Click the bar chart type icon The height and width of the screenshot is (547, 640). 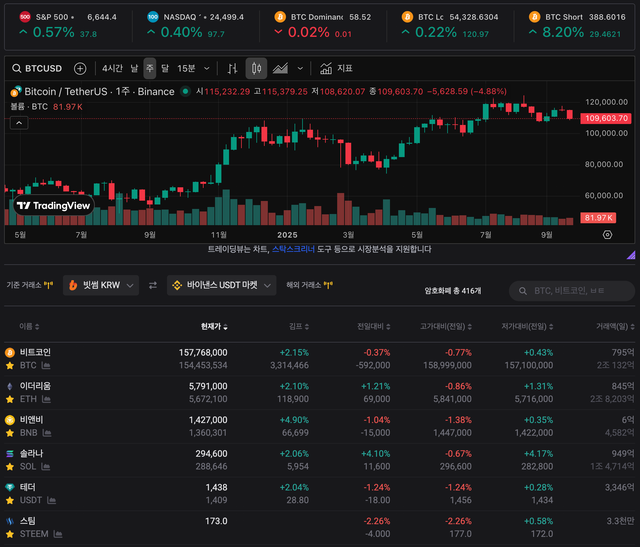point(232,69)
